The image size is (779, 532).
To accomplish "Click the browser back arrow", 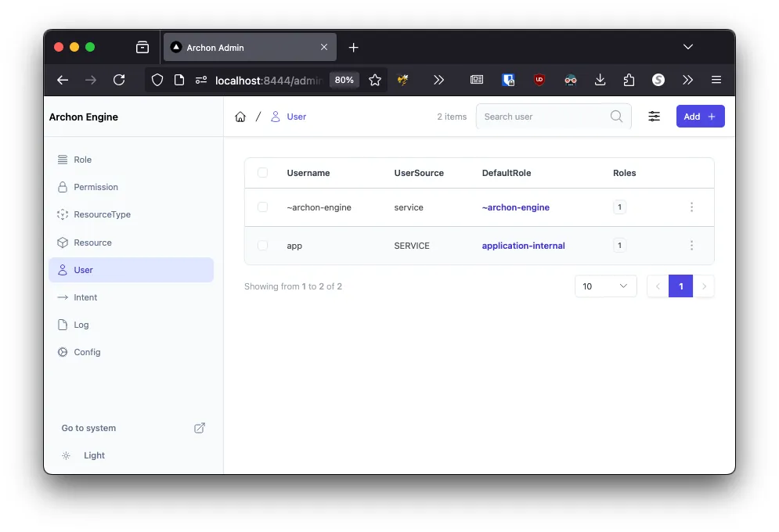I will 63,80.
